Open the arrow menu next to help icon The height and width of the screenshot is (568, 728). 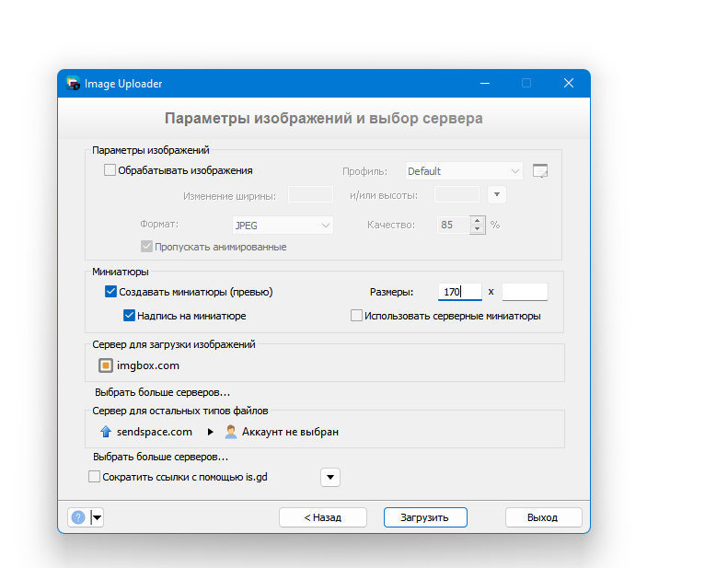coord(97,517)
